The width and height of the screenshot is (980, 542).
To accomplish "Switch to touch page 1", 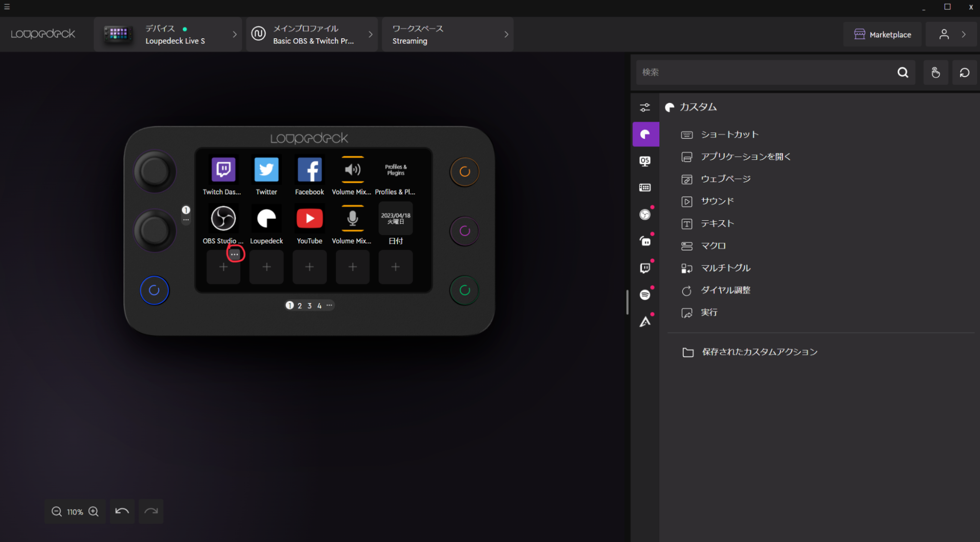I will 289,306.
